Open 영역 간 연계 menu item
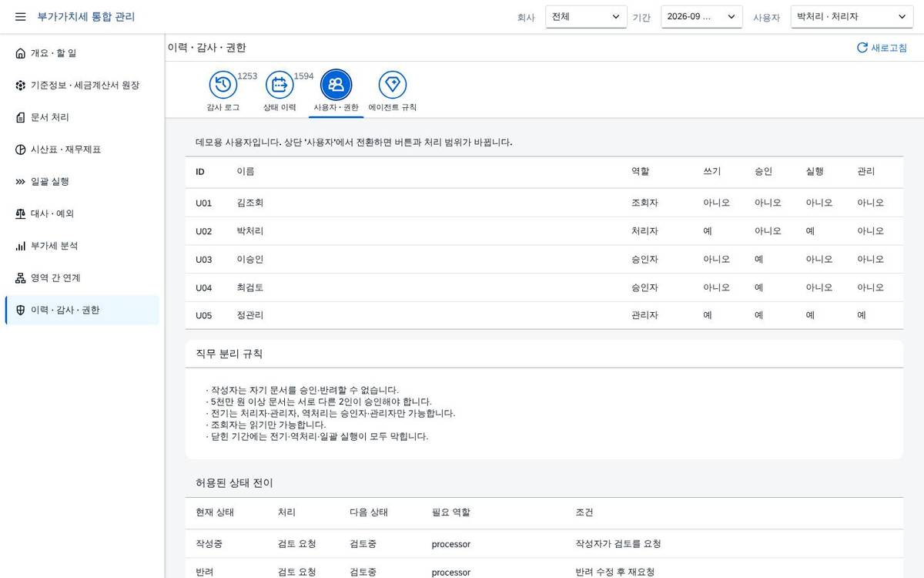The width and height of the screenshot is (924, 578). pos(82,278)
